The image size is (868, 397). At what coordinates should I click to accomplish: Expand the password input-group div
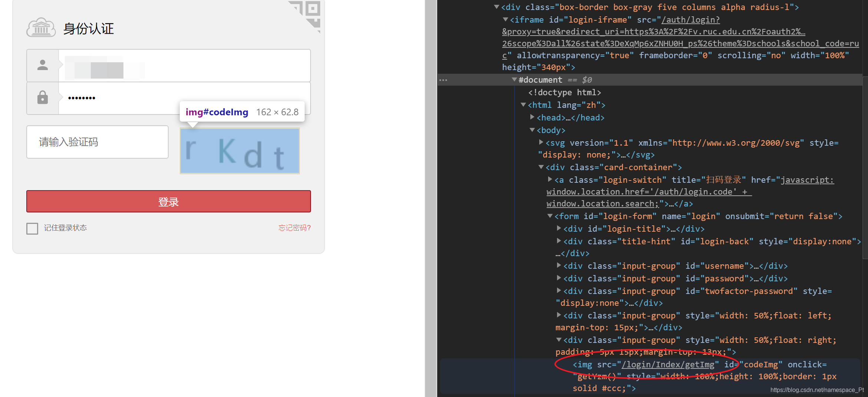[x=559, y=278]
